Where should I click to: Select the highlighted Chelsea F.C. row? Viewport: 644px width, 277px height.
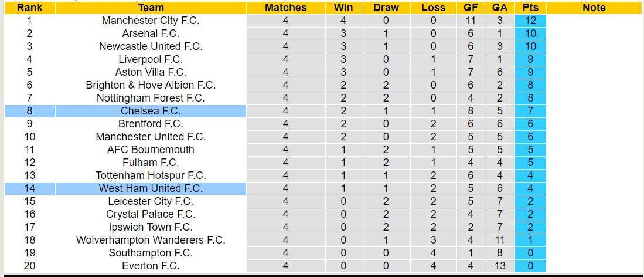[x=151, y=111]
